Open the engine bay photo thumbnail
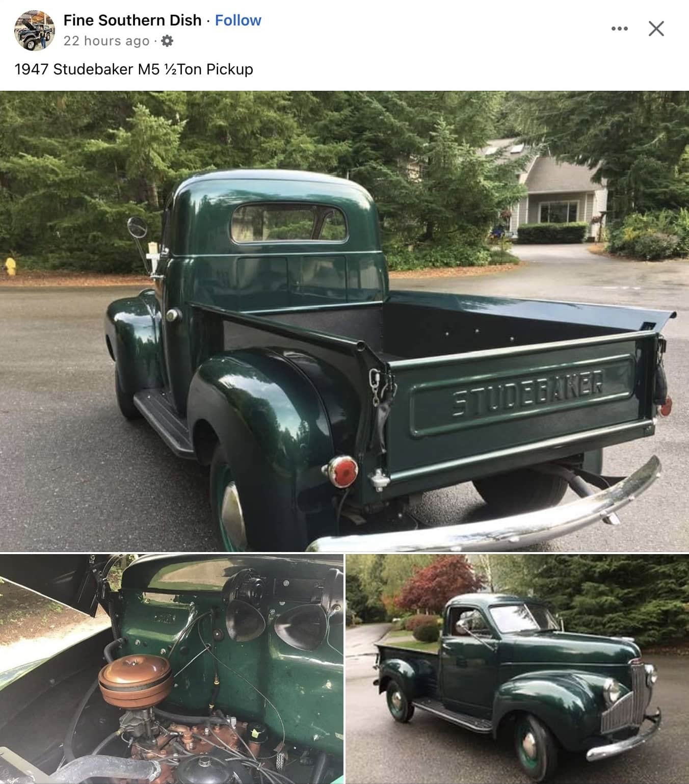Viewport: 689px width, 784px height. (x=171, y=669)
